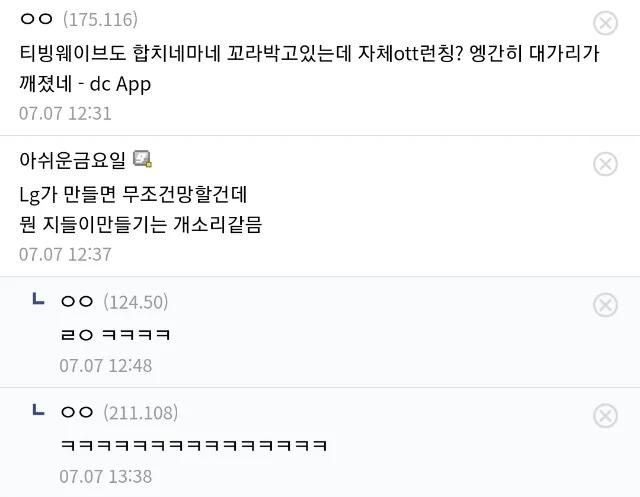This screenshot has height=497, width=640.
Task: Click the 'ㄹㅇ ㅋㅋㅋㅋ' reply text
Action: point(116,335)
